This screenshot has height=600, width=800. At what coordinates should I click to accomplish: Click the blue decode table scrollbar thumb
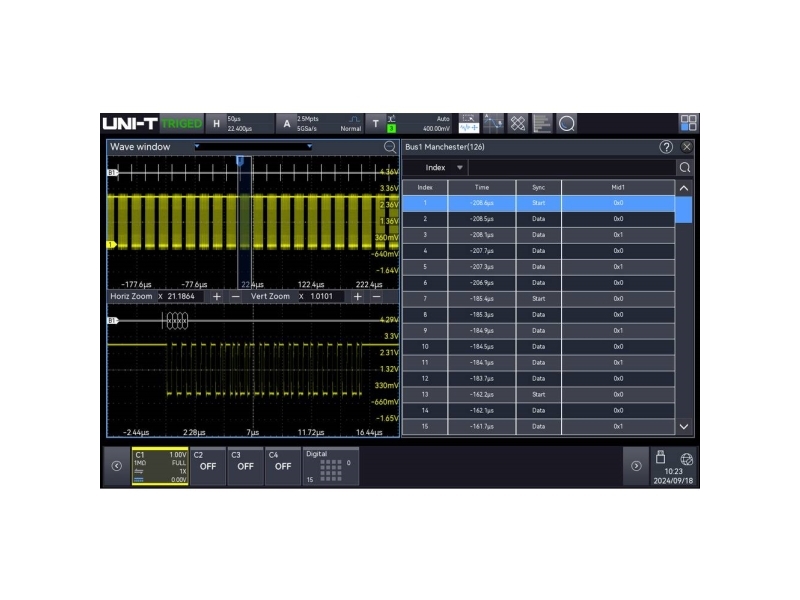coord(684,209)
